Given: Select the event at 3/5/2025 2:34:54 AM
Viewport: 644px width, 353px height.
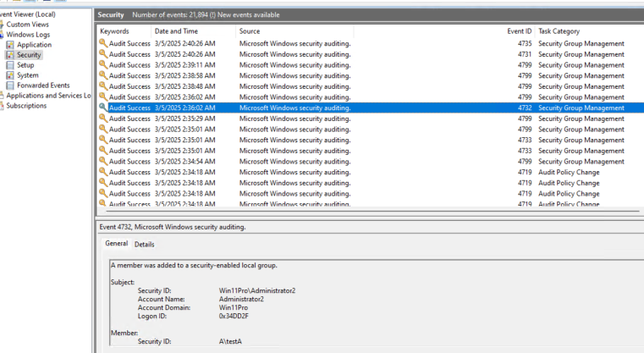Looking at the screenshot, I should (371, 162).
